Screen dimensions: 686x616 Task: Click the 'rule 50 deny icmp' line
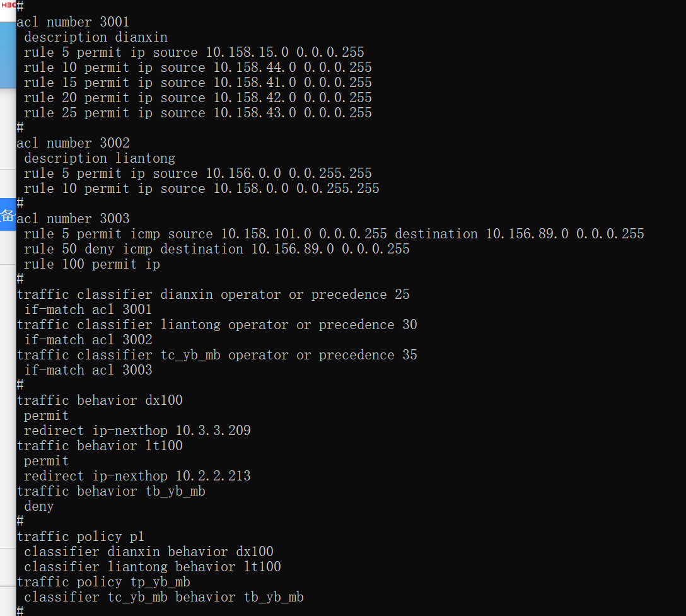216,249
